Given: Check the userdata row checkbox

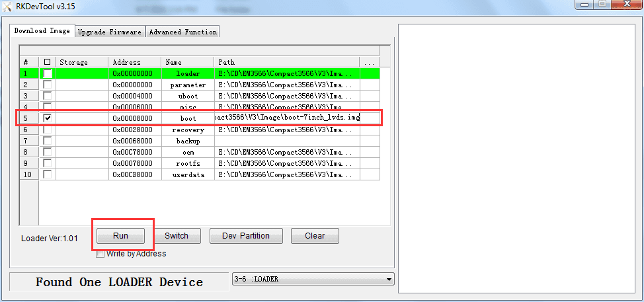Looking at the screenshot, I should (x=48, y=174).
